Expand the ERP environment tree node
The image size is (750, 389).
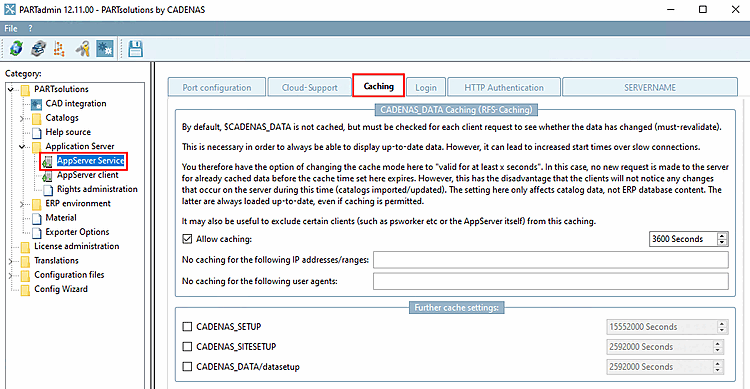pyautogui.click(x=22, y=204)
